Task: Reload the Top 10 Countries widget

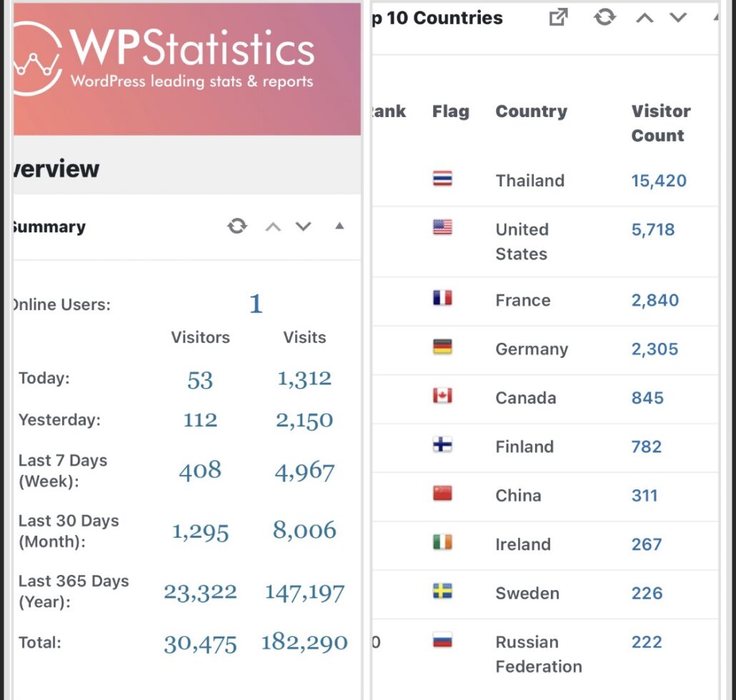Action: tap(605, 18)
